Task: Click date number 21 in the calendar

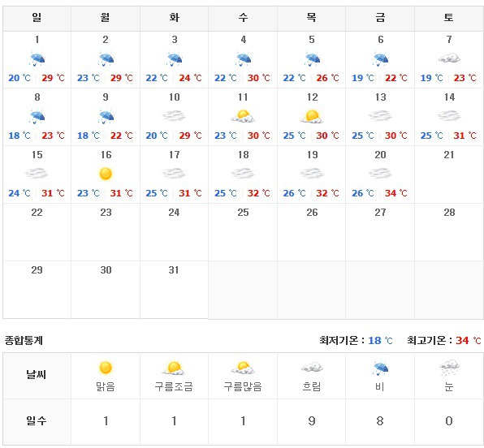Action: (449, 154)
